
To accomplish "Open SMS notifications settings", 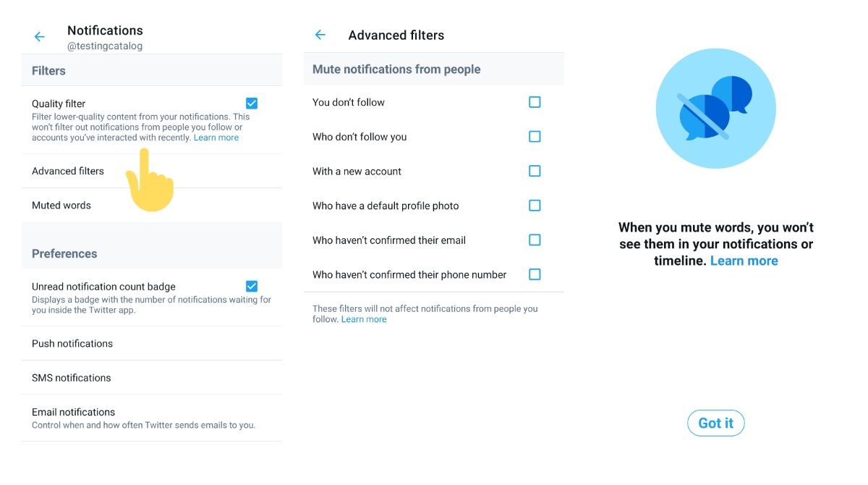I will [72, 378].
